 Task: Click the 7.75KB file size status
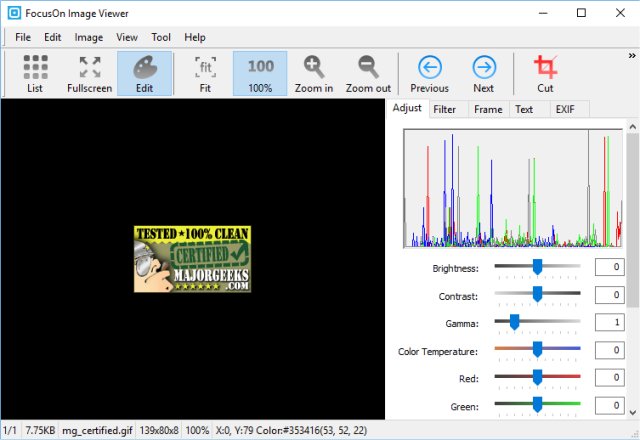click(x=40, y=430)
